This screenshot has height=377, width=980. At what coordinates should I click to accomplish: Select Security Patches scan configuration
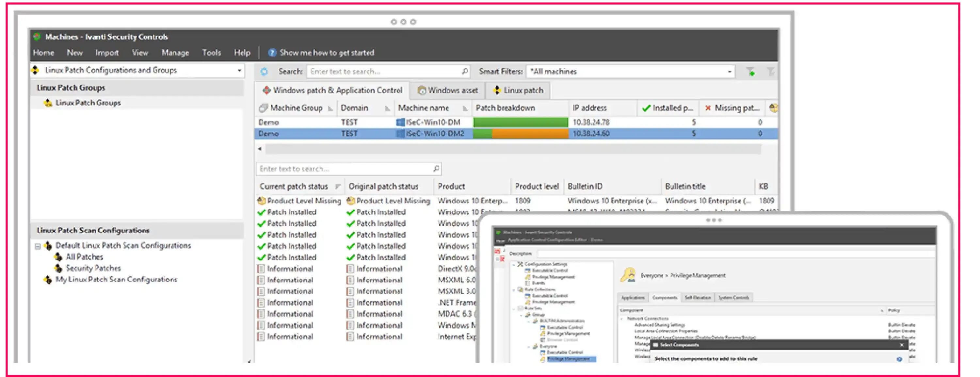[93, 268]
